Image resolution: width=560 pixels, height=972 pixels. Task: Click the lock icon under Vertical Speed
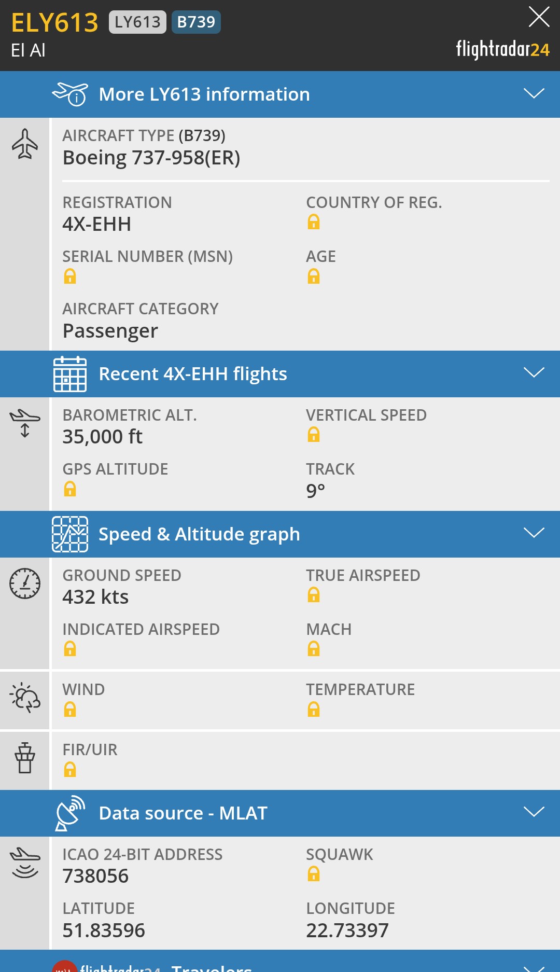[314, 435]
